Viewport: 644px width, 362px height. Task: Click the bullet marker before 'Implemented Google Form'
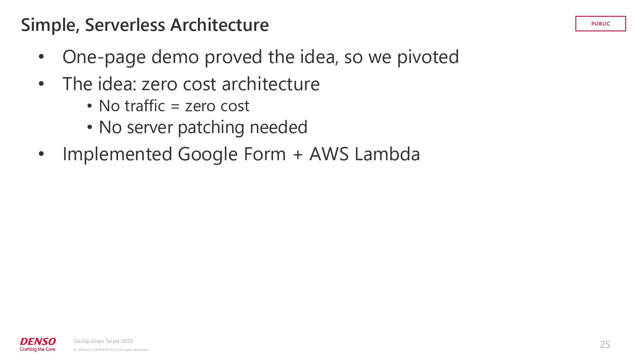(x=41, y=154)
